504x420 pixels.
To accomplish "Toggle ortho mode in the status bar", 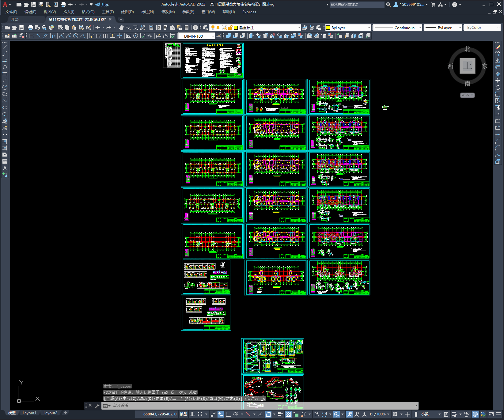I will pyautogui.click(x=228, y=414).
